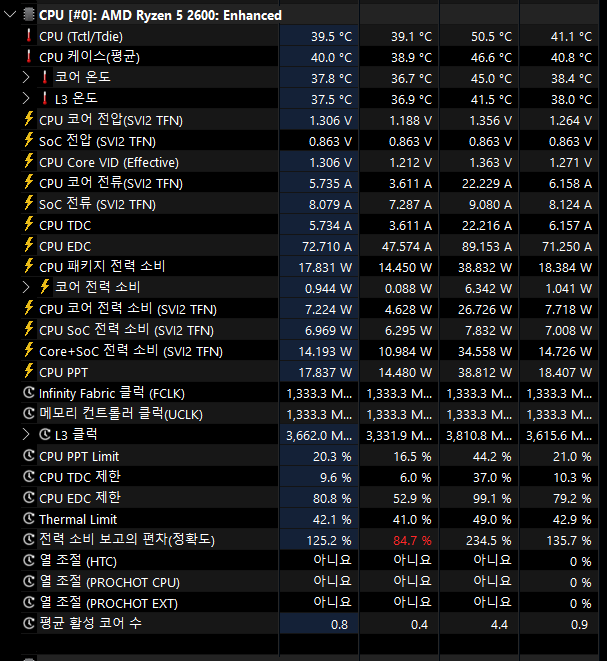Viewport: 607px width, 661px height.
Task: Select the Infinity Fabric 클럭 (FCLK) label
Action: pos(112,393)
